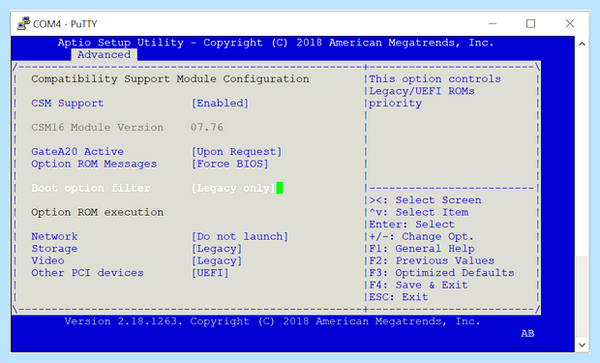The height and width of the screenshot is (363, 600).
Task: Click the scrollbar up arrow
Action: tap(582, 44)
